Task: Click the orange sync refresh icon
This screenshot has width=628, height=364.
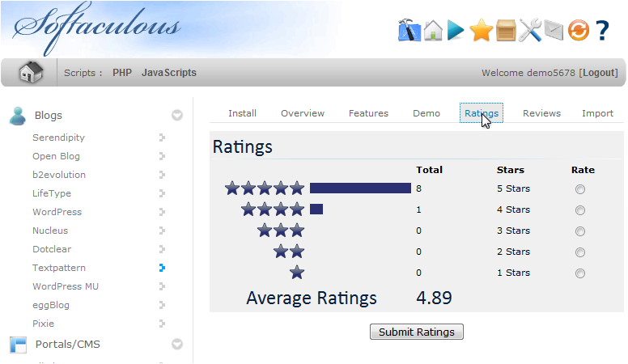Action: [x=579, y=31]
